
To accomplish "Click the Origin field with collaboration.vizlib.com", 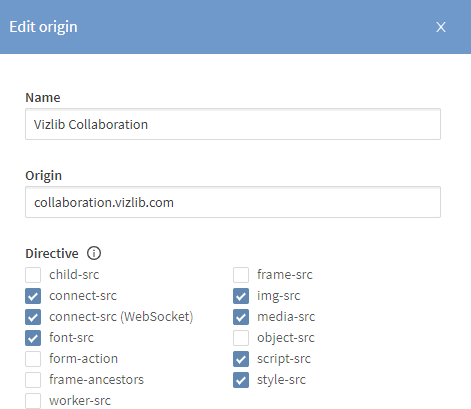I will point(233,202).
